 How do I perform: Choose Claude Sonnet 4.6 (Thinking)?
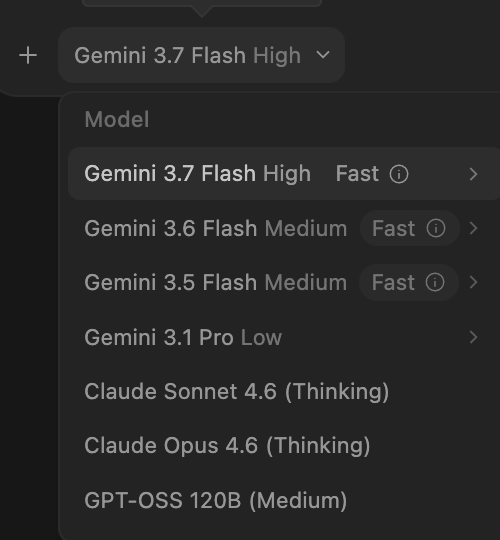237,392
